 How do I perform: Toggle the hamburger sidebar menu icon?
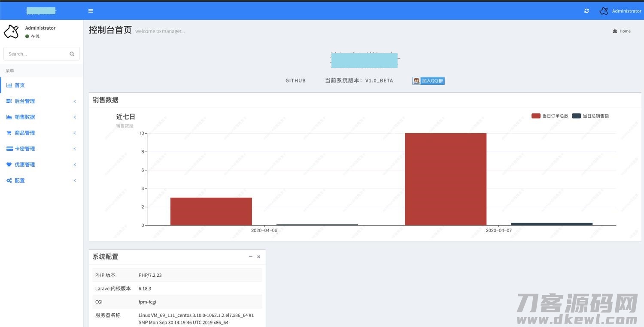91,11
